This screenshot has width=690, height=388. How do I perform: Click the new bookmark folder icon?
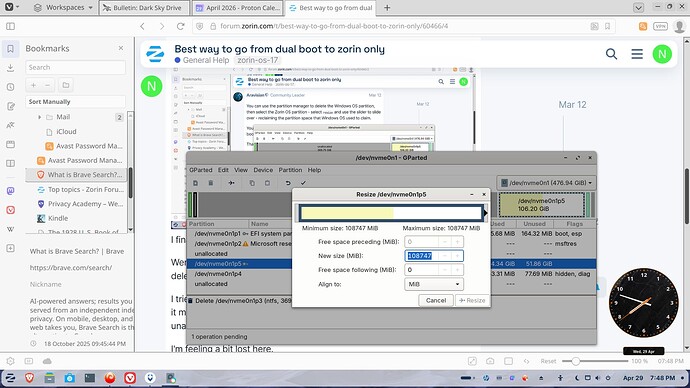point(66,85)
